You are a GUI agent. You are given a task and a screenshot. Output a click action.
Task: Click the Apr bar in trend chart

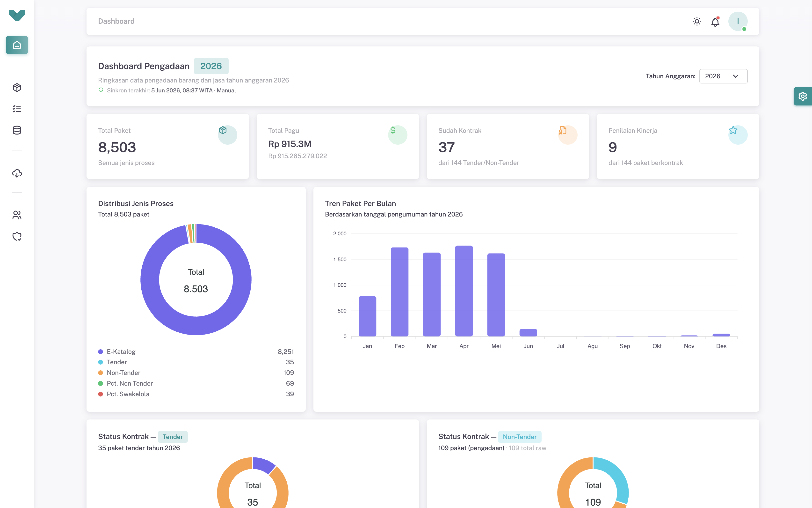click(x=464, y=291)
